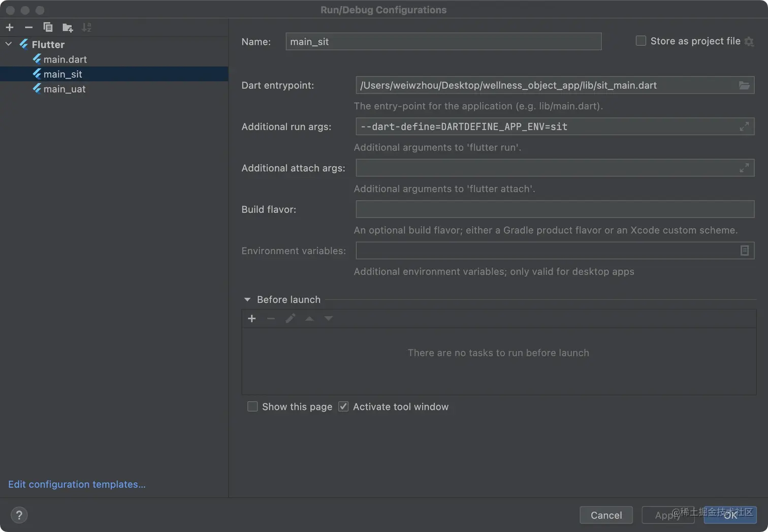Add a Before launch task

pyautogui.click(x=251, y=319)
